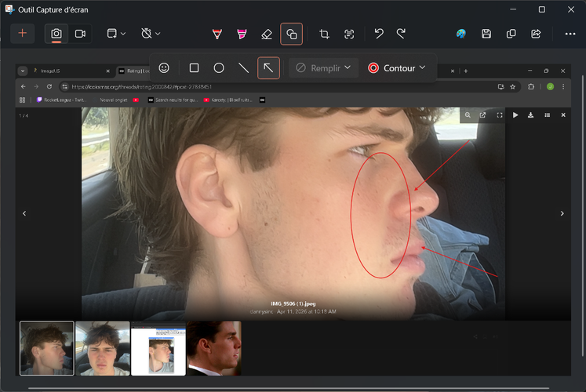Expand the Remplir fill dropdown
The height and width of the screenshot is (392, 586).
click(x=324, y=68)
